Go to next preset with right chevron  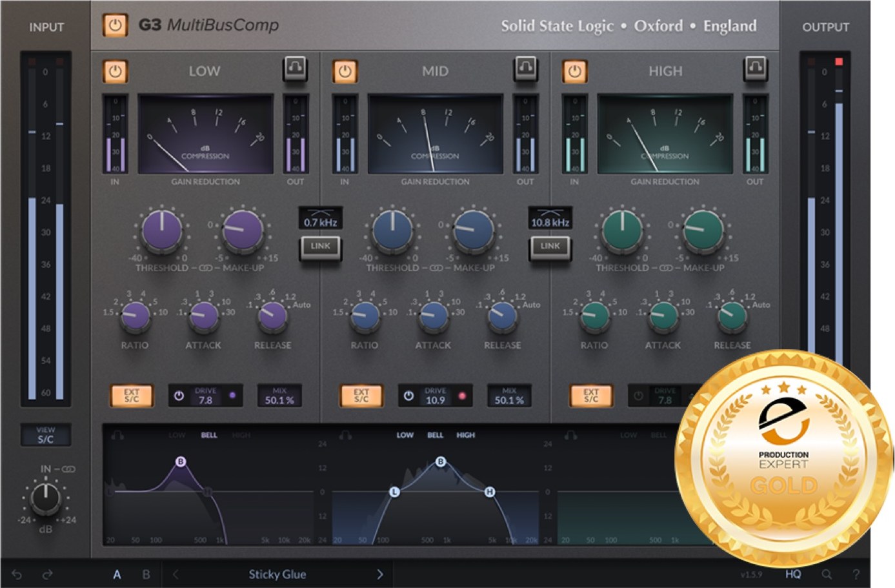coord(379,574)
